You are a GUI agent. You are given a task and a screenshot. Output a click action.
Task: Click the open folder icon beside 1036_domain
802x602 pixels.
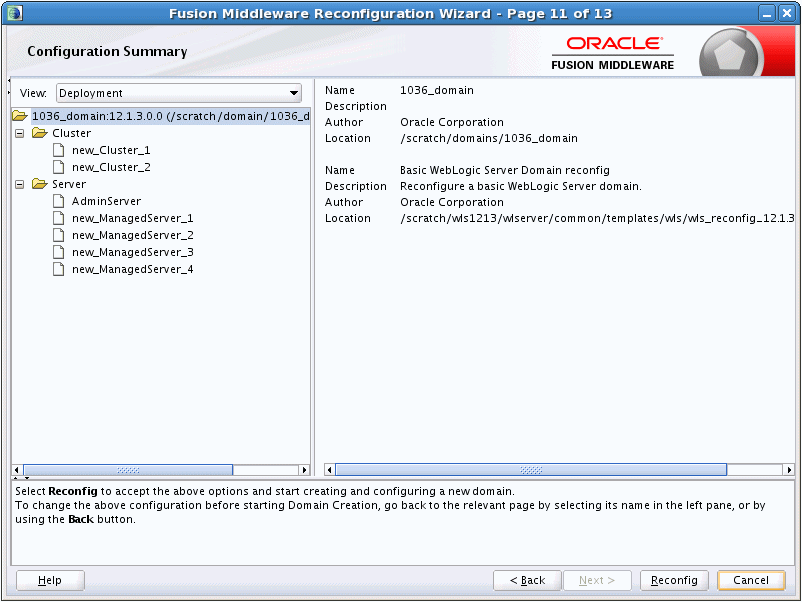coord(20,116)
